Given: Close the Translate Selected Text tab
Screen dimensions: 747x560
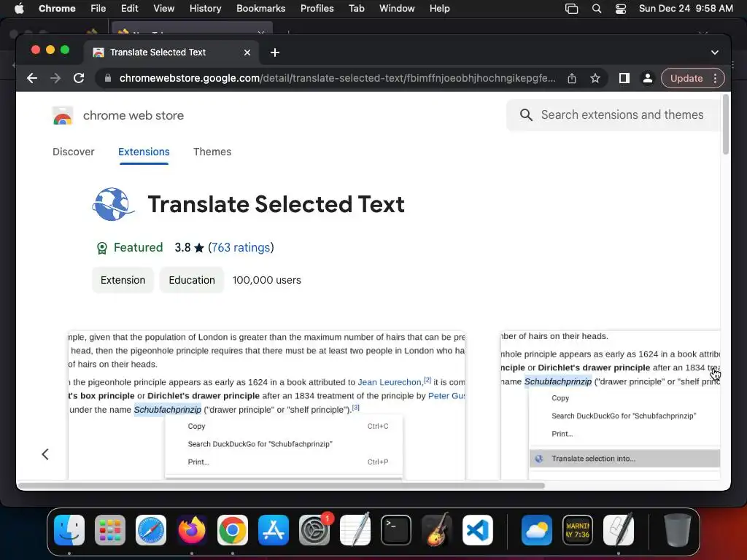Looking at the screenshot, I should click(247, 52).
